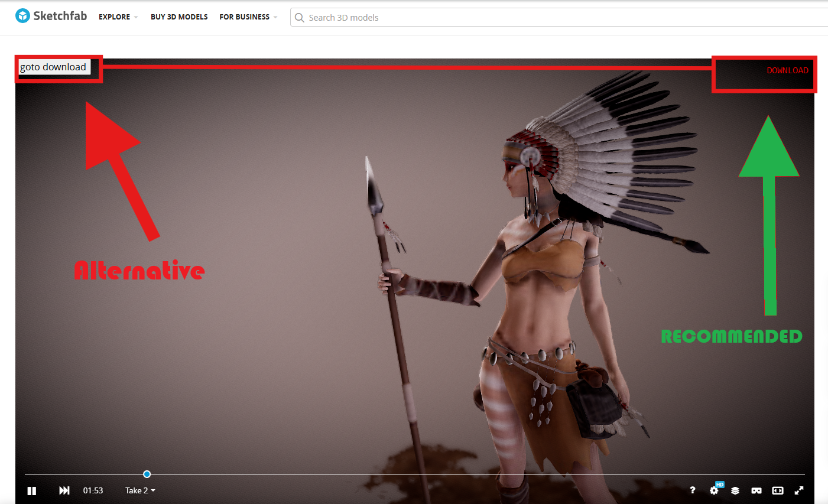
Task: Expand the FOR BUSINESS dropdown arrow
Action: tap(275, 17)
